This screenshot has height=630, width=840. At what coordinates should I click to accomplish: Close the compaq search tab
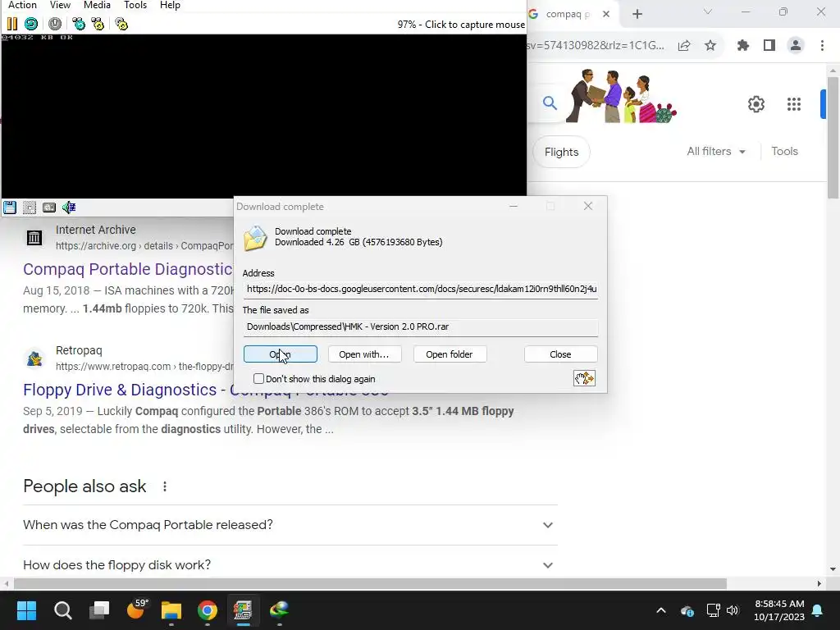tap(606, 14)
